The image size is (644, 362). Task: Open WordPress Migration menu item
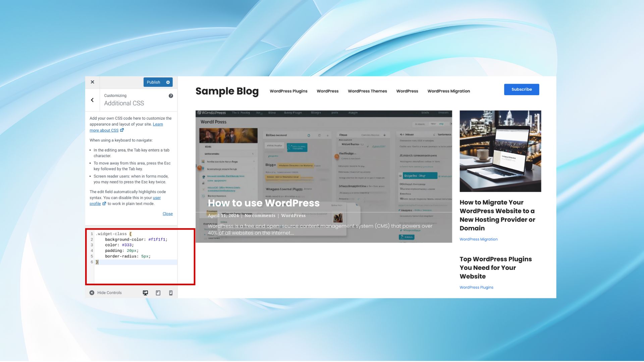pos(448,91)
